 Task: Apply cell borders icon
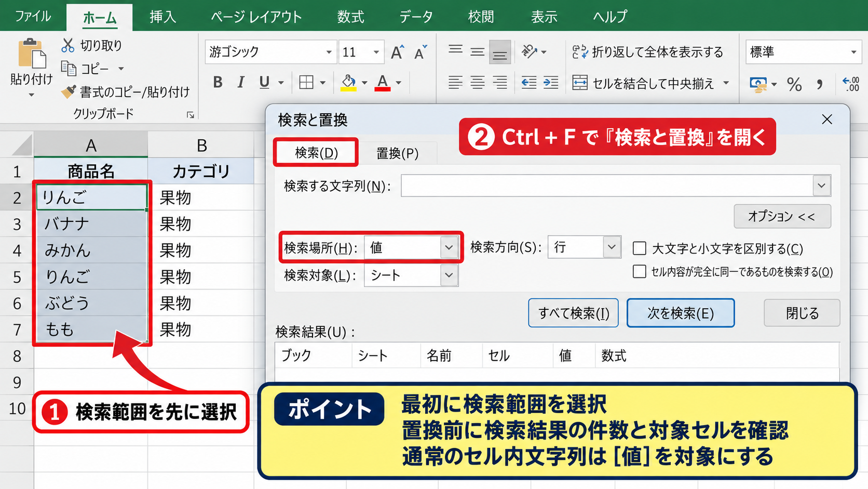point(306,82)
